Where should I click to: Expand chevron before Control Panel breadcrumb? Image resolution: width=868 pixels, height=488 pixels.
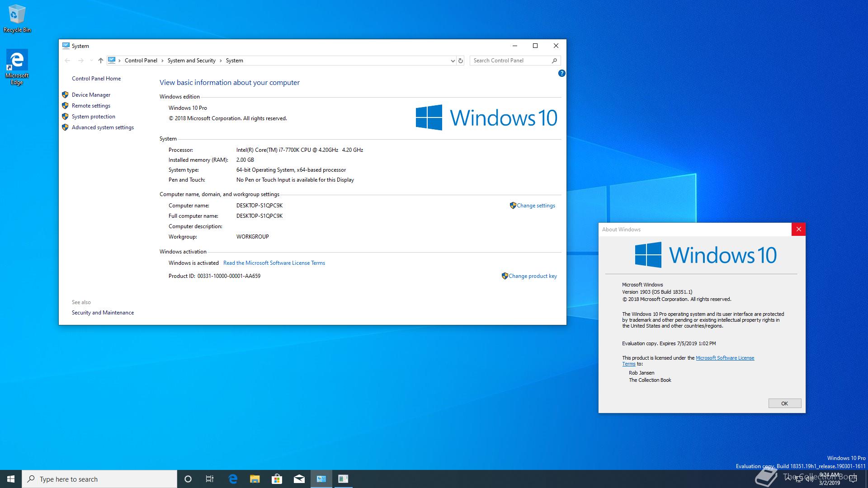coord(119,61)
